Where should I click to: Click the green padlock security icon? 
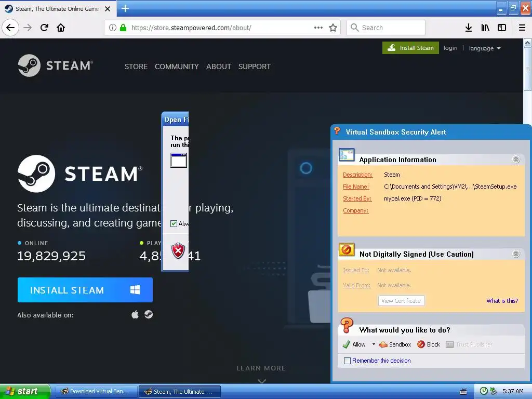123,28
